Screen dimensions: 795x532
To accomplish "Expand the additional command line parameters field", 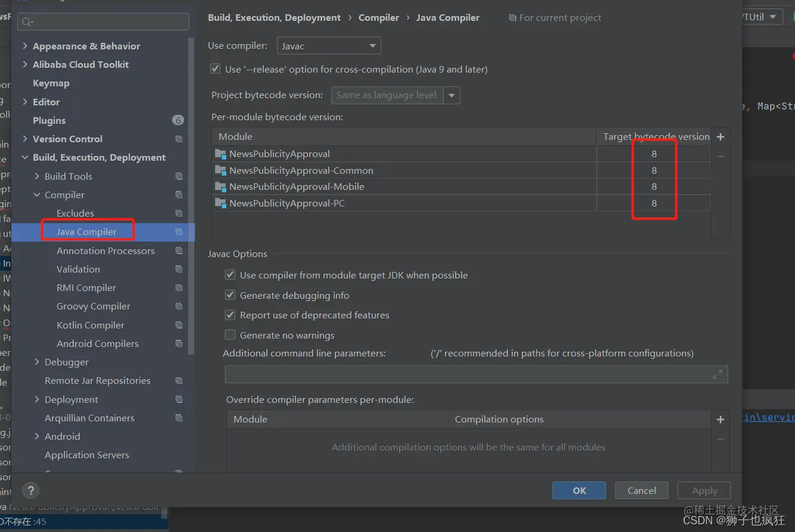I will pos(718,374).
